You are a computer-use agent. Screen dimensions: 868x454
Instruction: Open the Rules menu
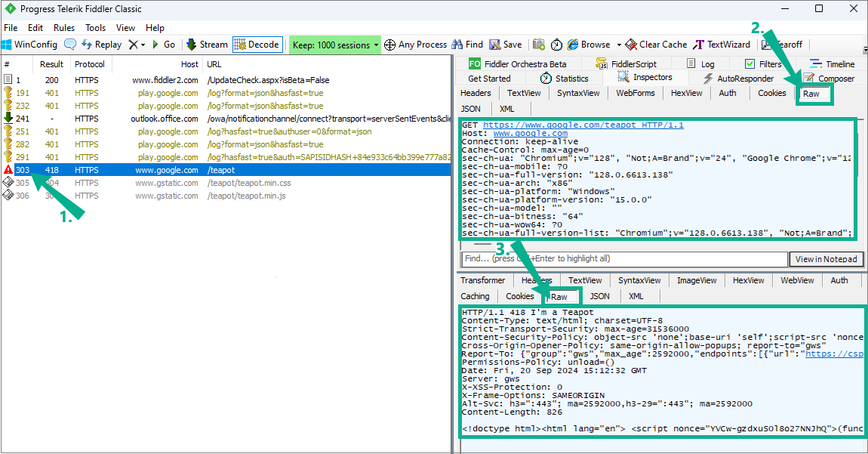coord(64,28)
